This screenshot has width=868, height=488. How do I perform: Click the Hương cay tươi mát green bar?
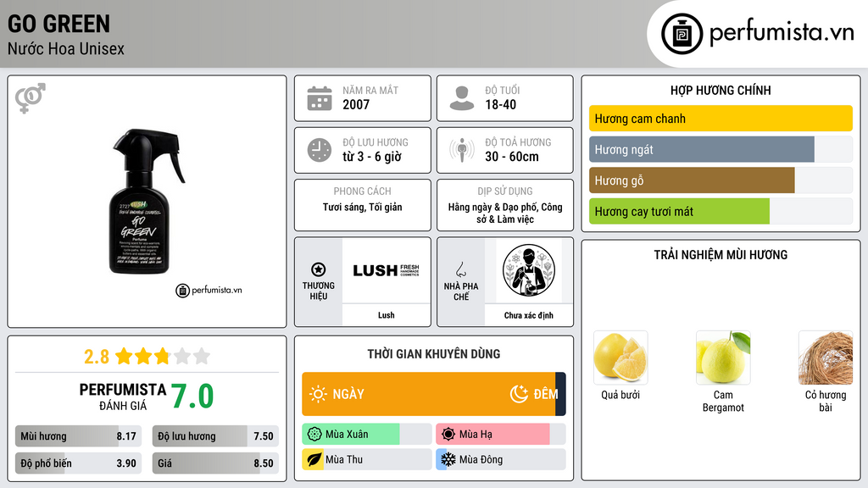tap(679, 211)
